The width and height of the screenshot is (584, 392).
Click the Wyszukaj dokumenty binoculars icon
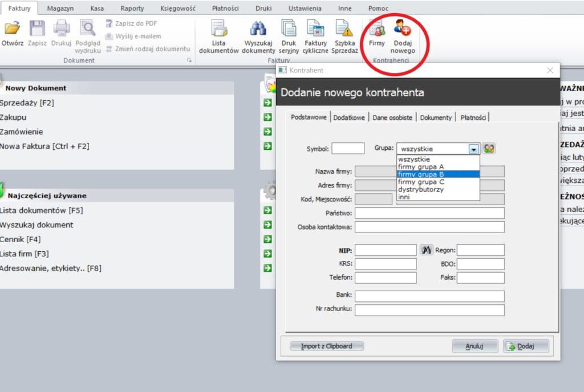259,30
